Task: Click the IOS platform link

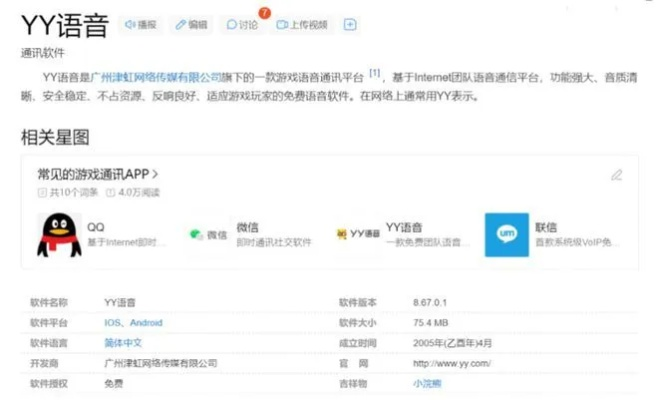Action: 112,323
